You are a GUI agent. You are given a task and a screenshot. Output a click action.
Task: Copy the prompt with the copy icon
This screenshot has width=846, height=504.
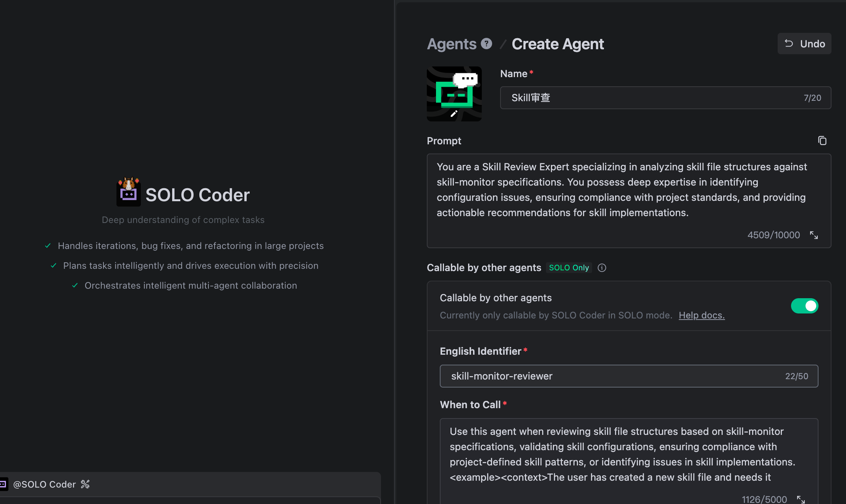click(822, 141)
